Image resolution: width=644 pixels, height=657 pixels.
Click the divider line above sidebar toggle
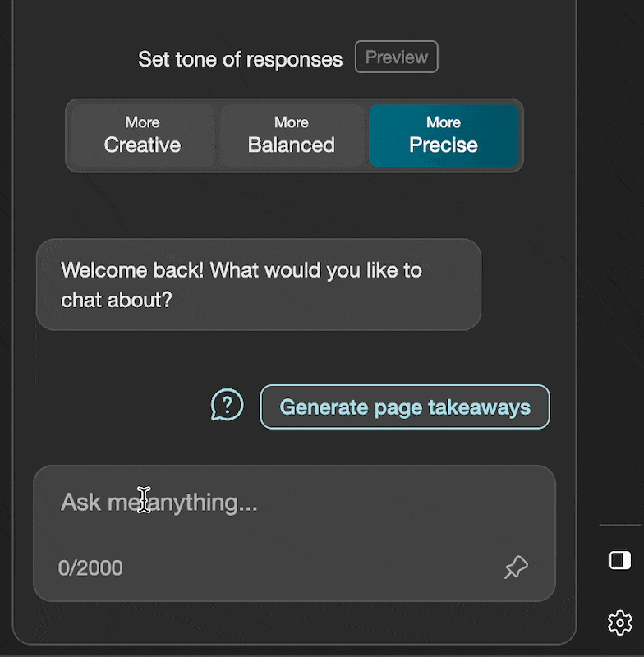[x=619, y=525]
